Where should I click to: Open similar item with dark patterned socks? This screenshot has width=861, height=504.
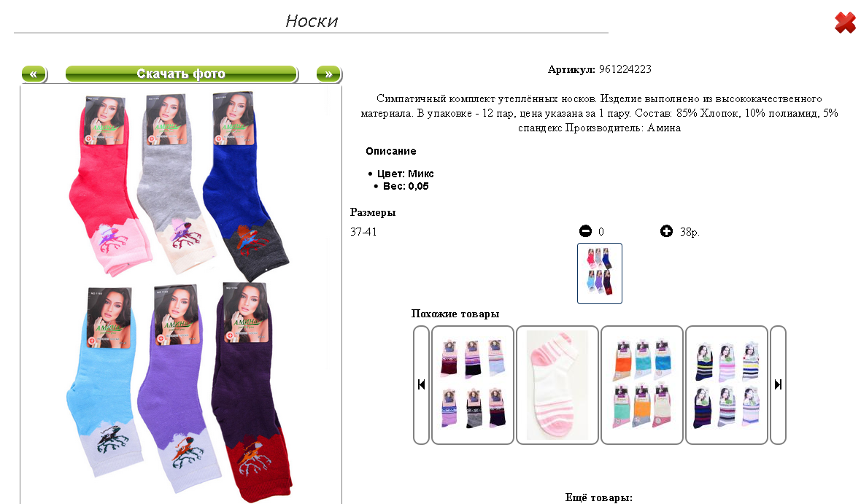473,385
